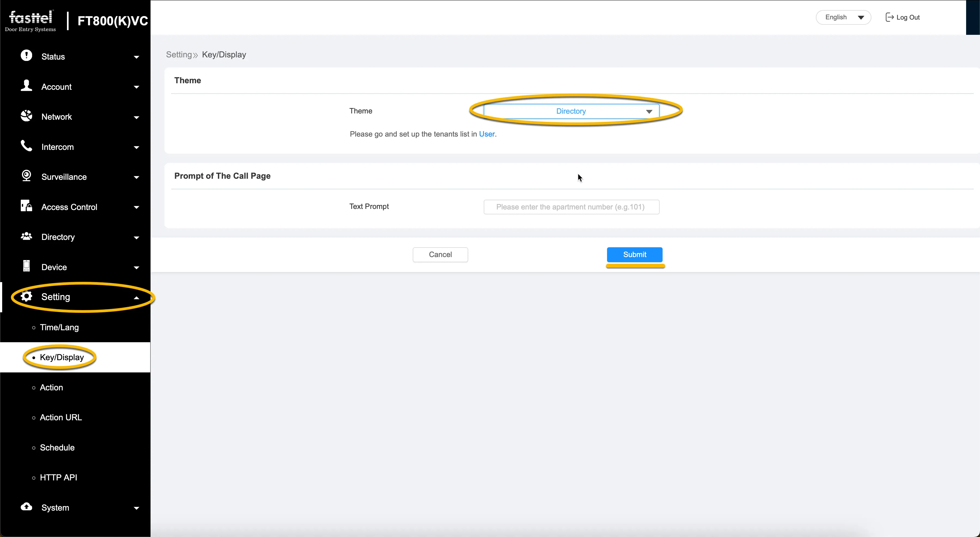
Task: Expand the Network menu arrow
Action: (137, 118)
